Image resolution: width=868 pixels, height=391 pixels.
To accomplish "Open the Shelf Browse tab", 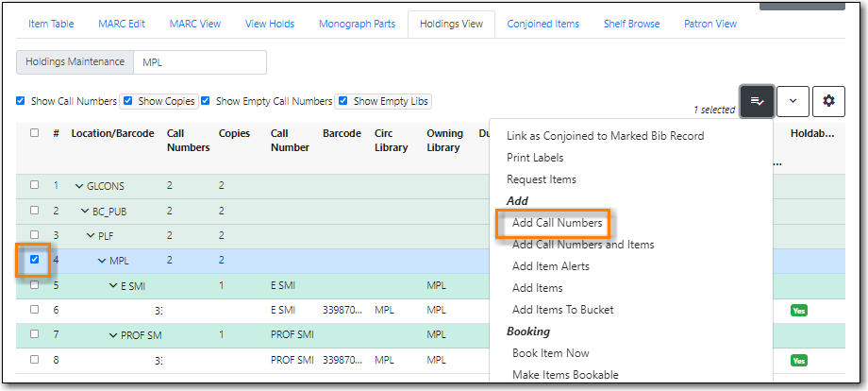I will pyautogui.click(x=631, y=24).
